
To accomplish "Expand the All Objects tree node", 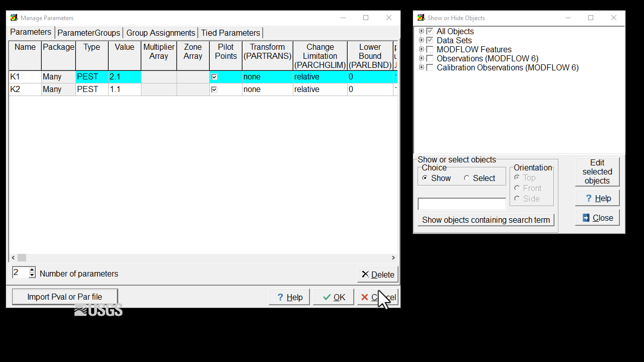I will (421, 31).
